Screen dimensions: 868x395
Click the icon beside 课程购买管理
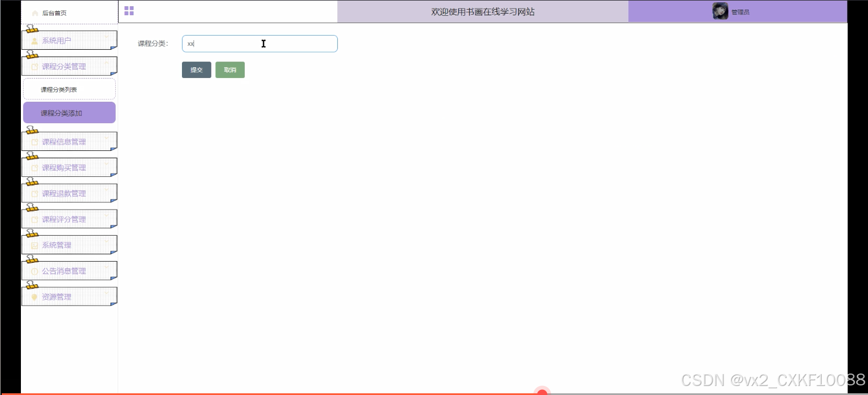pyautogui.click(x=34, y=168)
